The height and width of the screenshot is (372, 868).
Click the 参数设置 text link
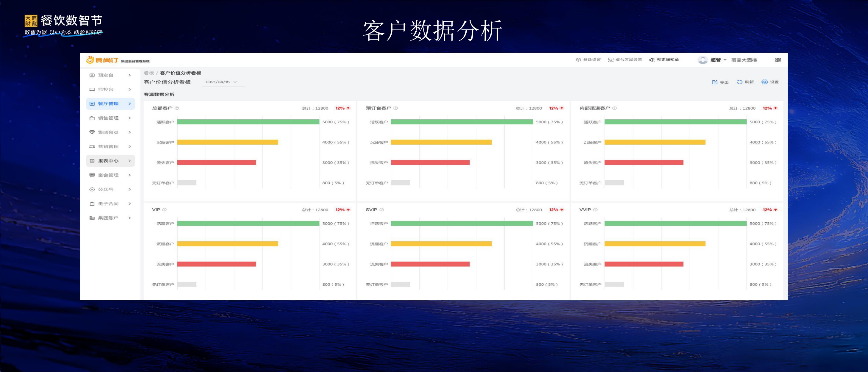coord(592,60)
